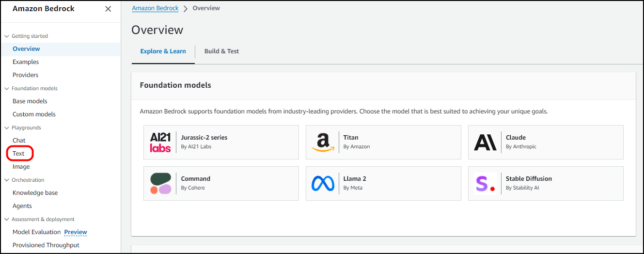644x254 pixels.
Task: Click the Anthropic Claude logo icon
Action: point(485,142)
